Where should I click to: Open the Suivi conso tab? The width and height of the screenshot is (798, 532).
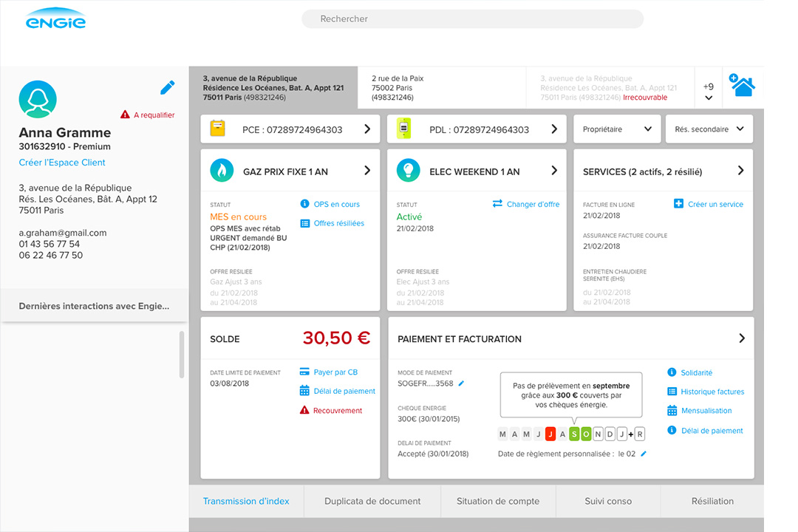point(608,501)
